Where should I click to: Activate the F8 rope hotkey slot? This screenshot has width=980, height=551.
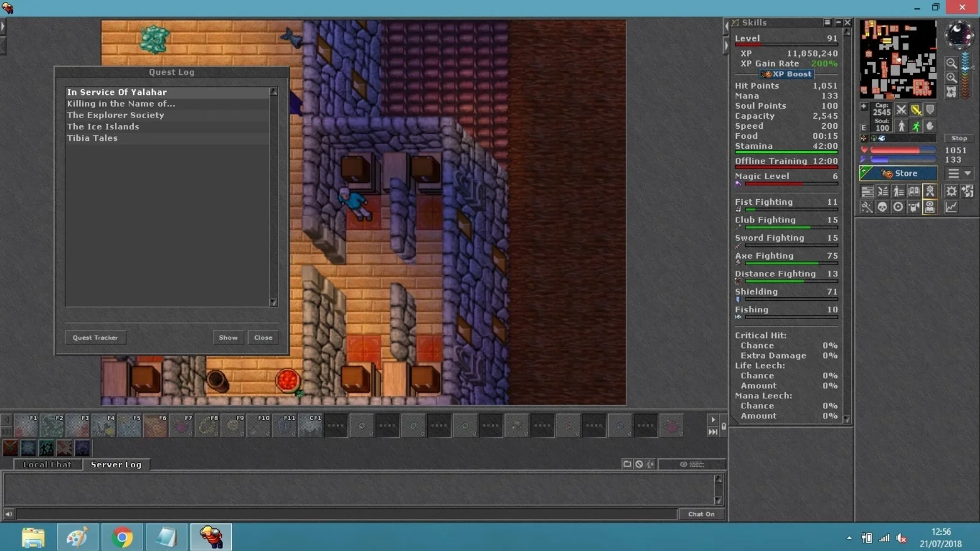coord(207,425)
